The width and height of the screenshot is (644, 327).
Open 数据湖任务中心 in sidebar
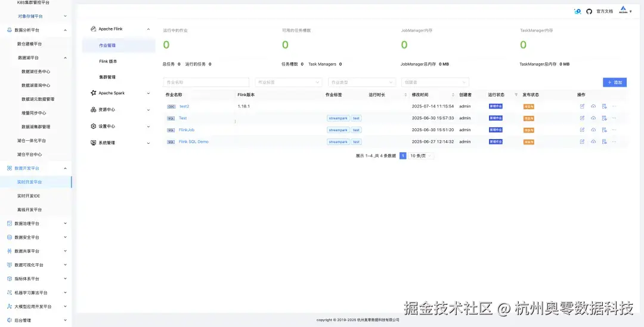click(x=36, y=72)
